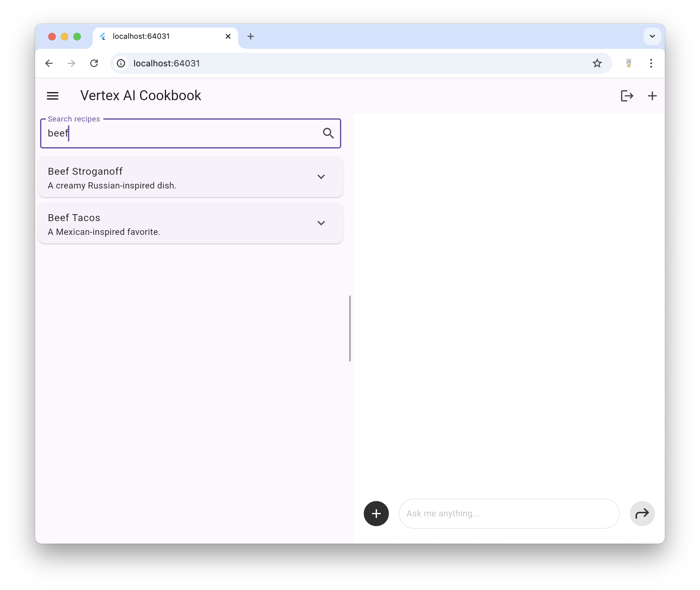Image resolution: width=700 pixels, height=590 pixels.
Task: Bookmark this page with the star icon
Action: click(597, 63)
